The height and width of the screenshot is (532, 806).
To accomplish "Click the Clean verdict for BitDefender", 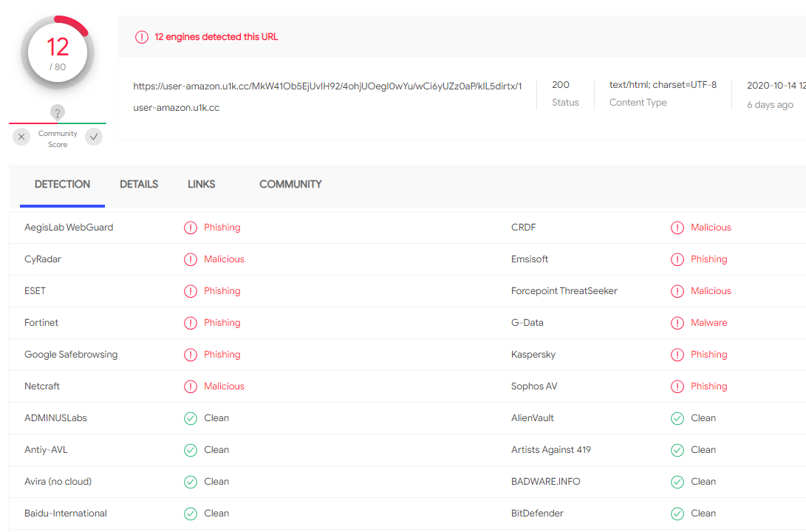I will (703, 513).
